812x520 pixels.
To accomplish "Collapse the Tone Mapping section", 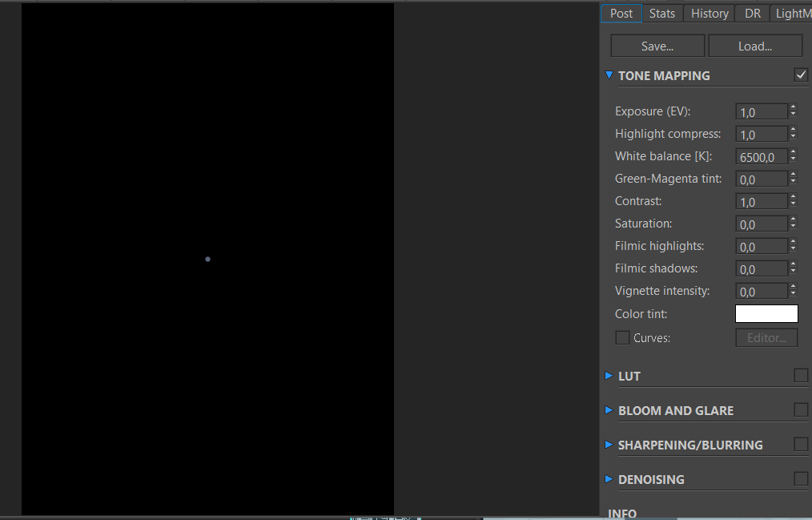I will click(609, 75).
